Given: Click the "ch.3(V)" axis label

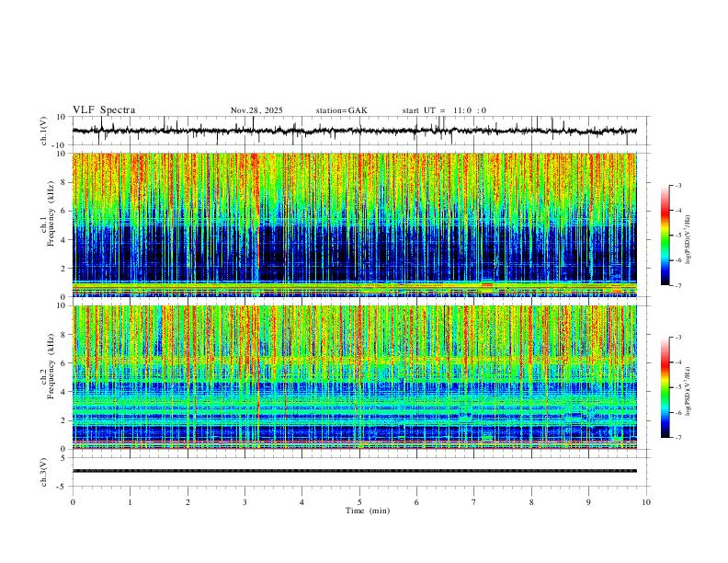Looking at the screenshot, I should [44, 472].
